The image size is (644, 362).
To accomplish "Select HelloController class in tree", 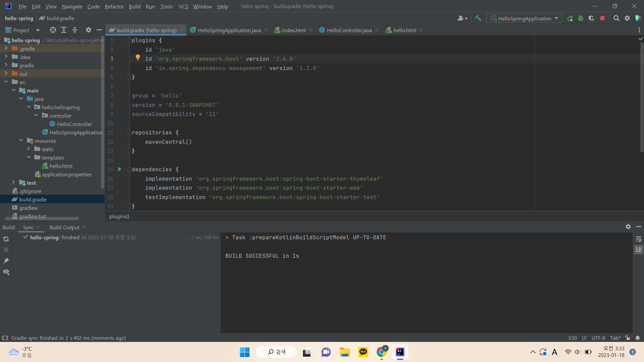I will click(x=74, y=124).
